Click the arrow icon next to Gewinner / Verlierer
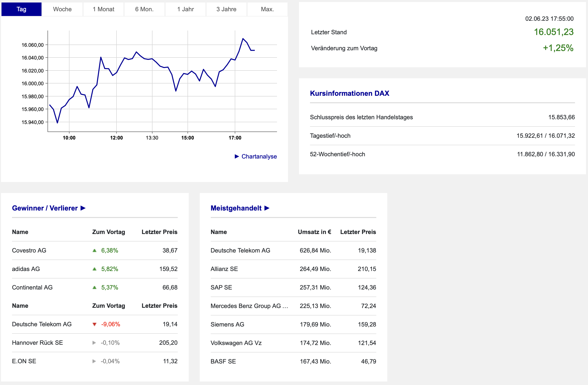Image resolution: width=588 pixels, height=385 pixels. (x=83, y=208)
